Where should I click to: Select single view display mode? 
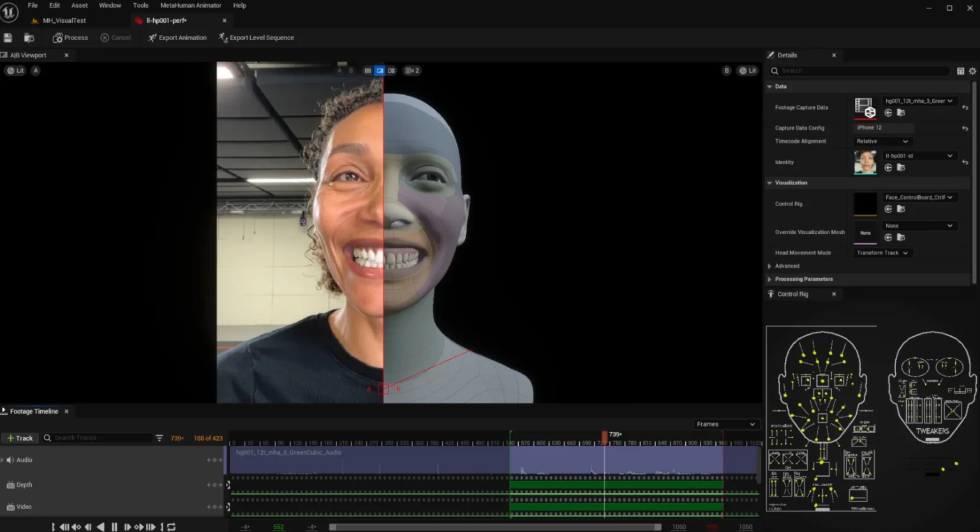coord(367,71)
